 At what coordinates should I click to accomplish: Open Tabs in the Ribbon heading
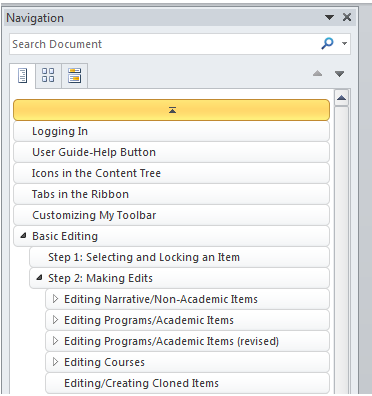coord(171,194)
